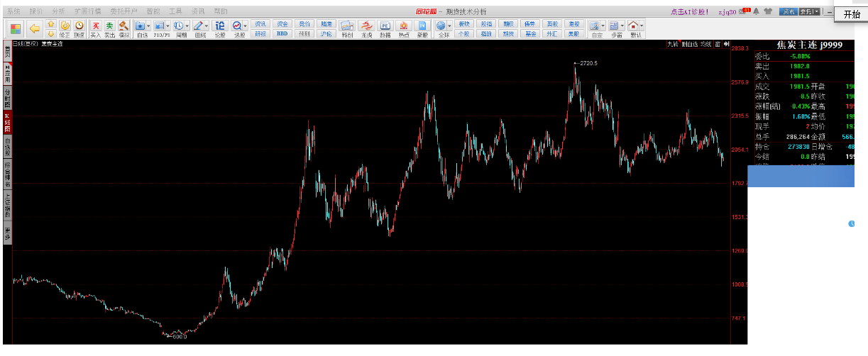Open the 自选 watchlist icon
Viewport: 868px width, 356px height.
click(140, 26)
